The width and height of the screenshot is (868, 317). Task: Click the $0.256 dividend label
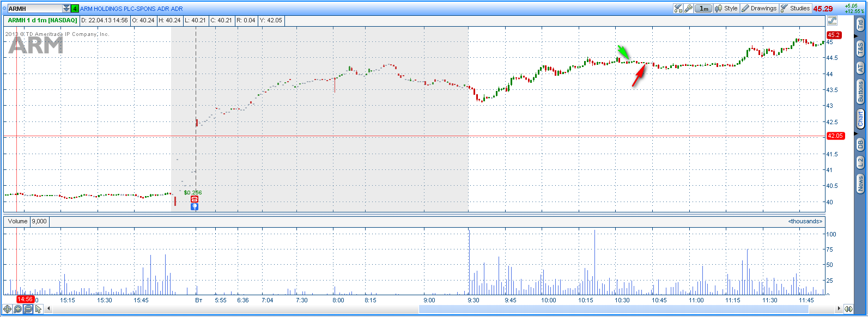(193, 192)
